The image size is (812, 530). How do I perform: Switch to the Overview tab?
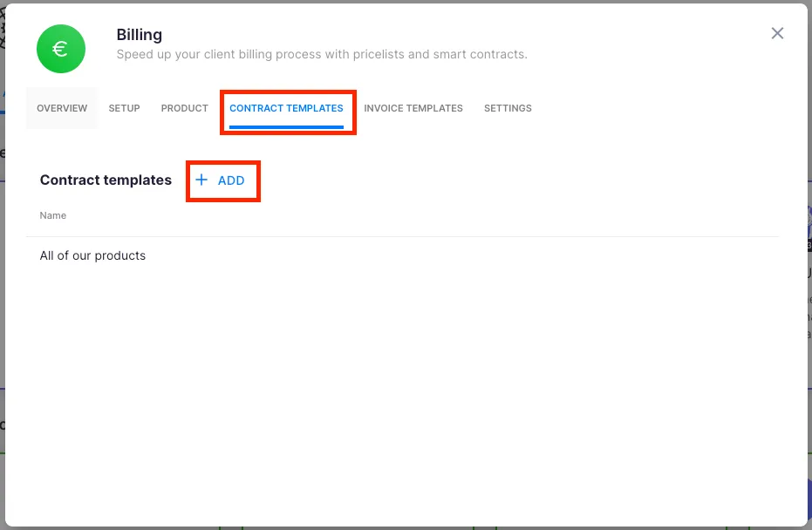coord(62,108)
